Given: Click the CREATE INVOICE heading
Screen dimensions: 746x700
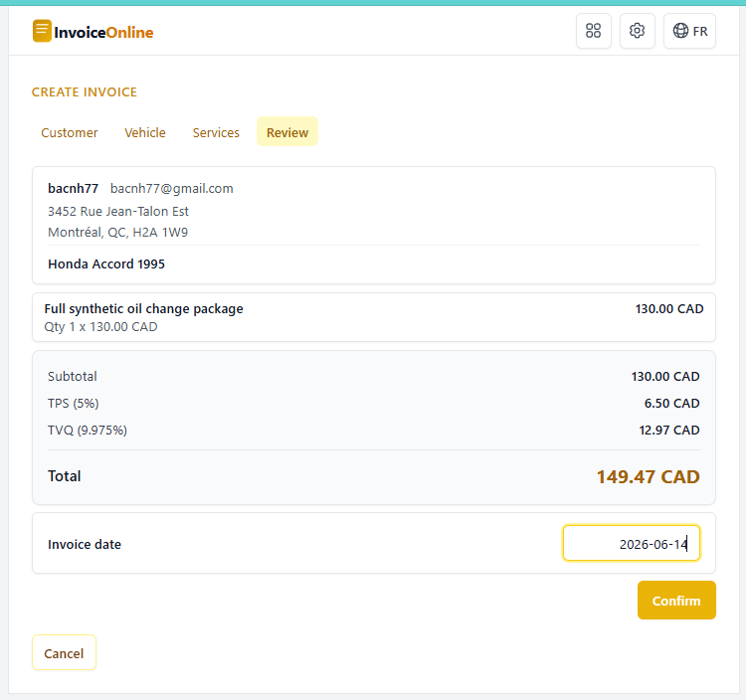Looking at the screenshot, I should 85,92.
